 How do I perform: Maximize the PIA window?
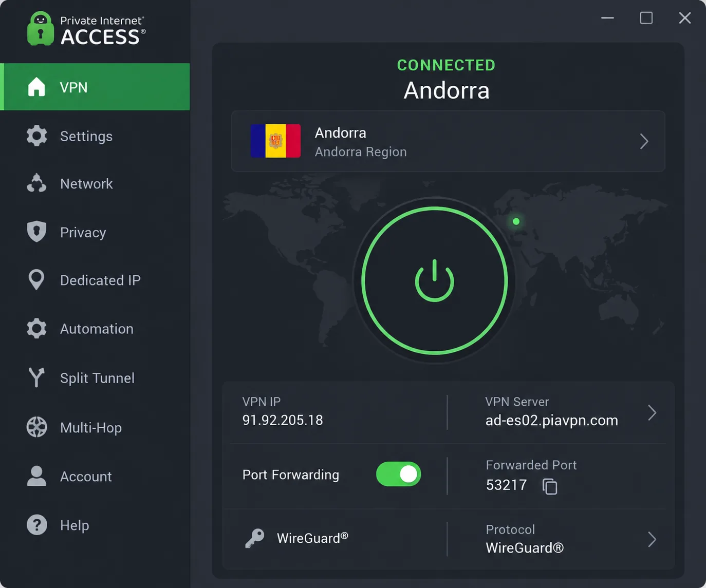(646, 18)
